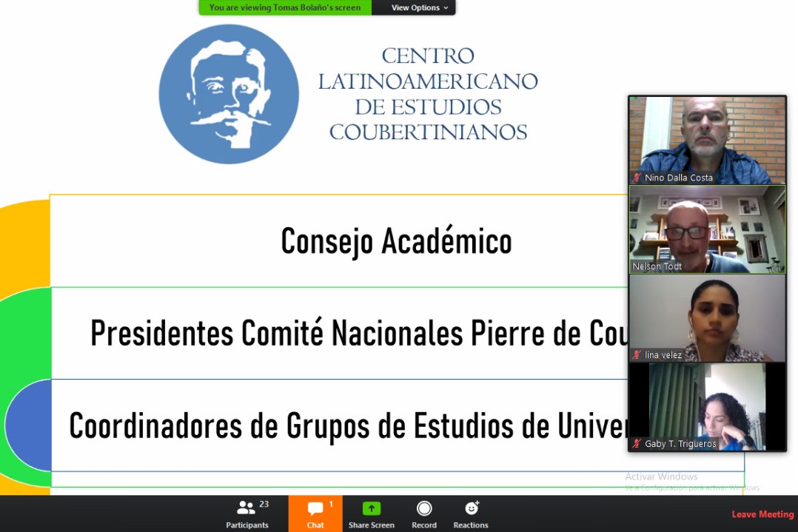Start sharing your screen
The height and width of the screenshot is (532, 798).
tap(371, 514)
